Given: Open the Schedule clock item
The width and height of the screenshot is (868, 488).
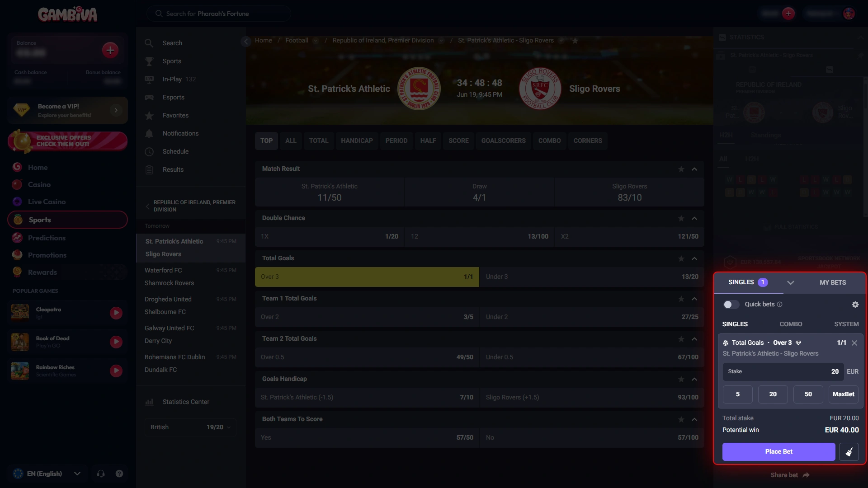Looking at the screenshot, I should pyautogui.click(x=149, y=151).
